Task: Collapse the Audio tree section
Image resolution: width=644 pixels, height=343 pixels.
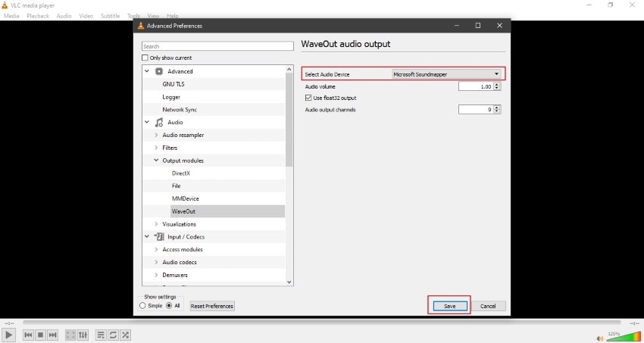Action: [x=147, y=122]
